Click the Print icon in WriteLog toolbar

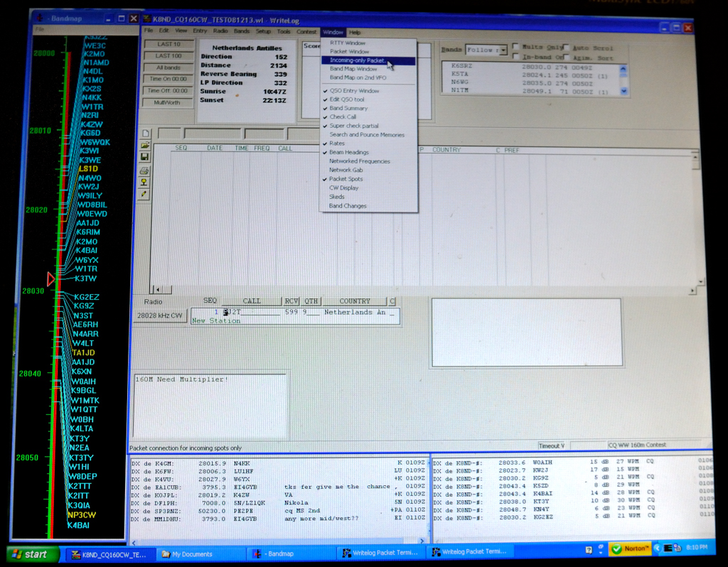(x=144, y=171)
